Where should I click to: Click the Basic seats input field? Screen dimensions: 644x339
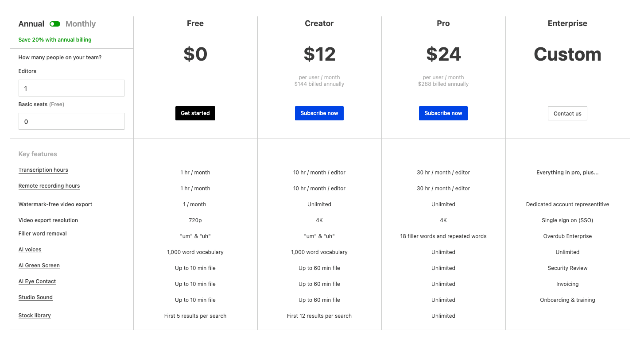[71, 121]
